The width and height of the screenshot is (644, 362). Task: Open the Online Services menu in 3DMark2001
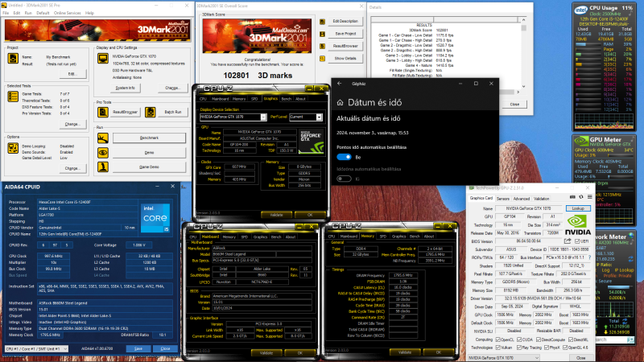point(68,13)
